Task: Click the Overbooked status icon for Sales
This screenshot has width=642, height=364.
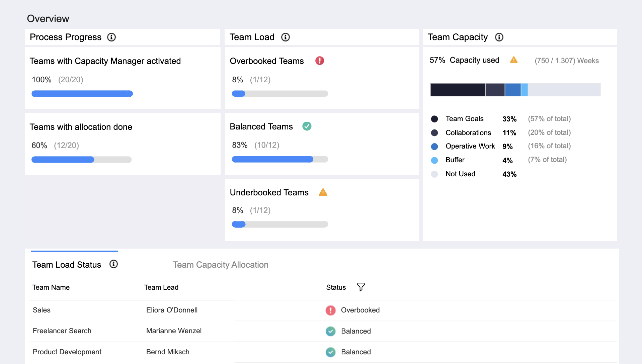Action: 331,310
